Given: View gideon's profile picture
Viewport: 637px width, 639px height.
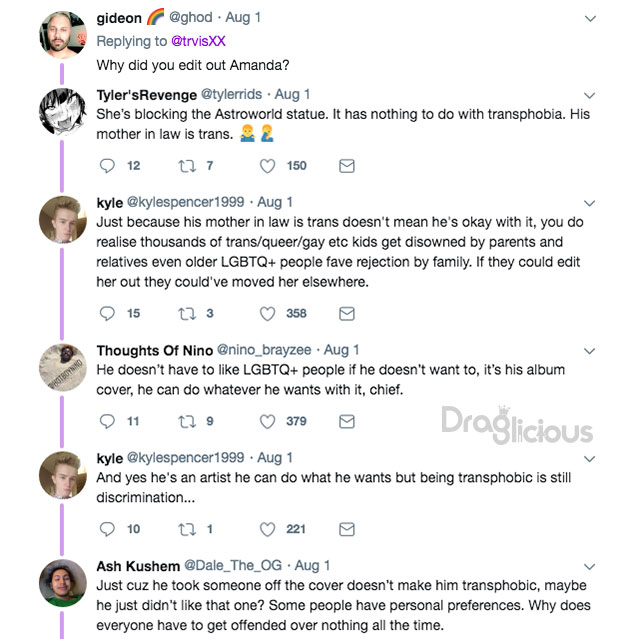Looking at the screenshot, I should click(x=63, y=35).
